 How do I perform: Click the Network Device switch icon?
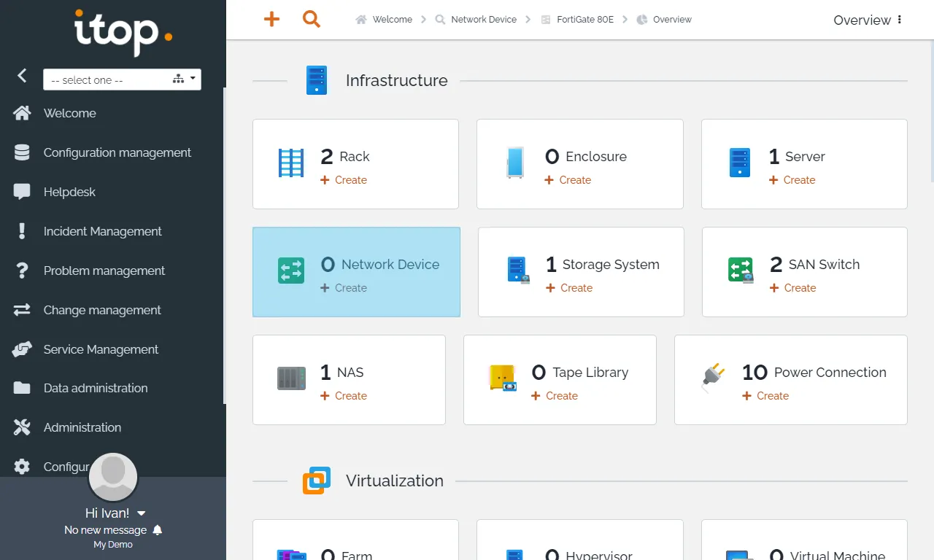(291, 271)
